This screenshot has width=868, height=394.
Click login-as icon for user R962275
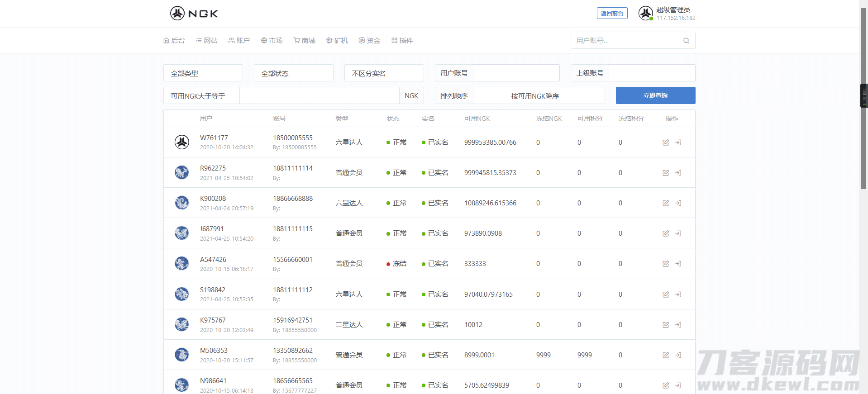click(x=678, y=173)
